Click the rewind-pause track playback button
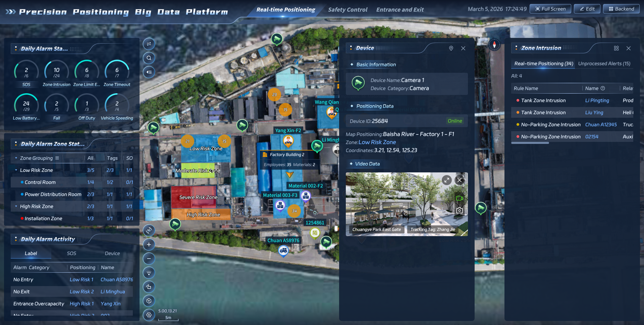Screen dimensions: 644x325 149,72
